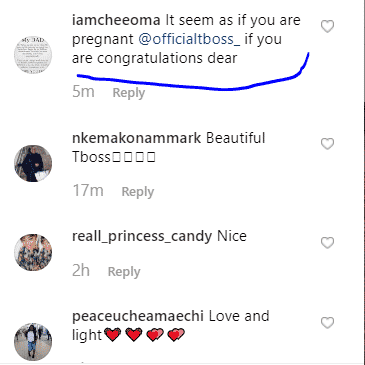Screen dimensions: 365x365
Task: Reply to reall_princess_candy's comment
Action: click(x=124, y=272)
